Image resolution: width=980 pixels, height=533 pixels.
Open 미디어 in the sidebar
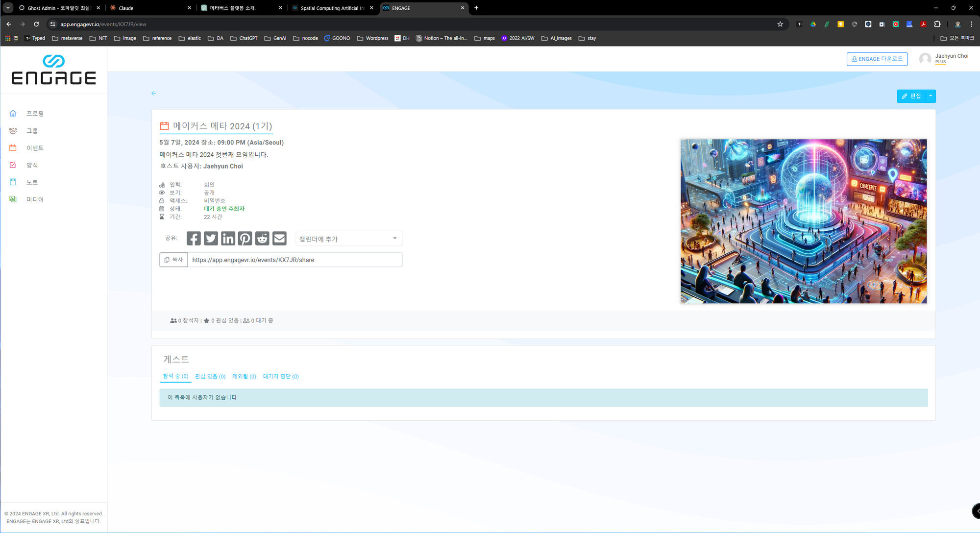35,199
